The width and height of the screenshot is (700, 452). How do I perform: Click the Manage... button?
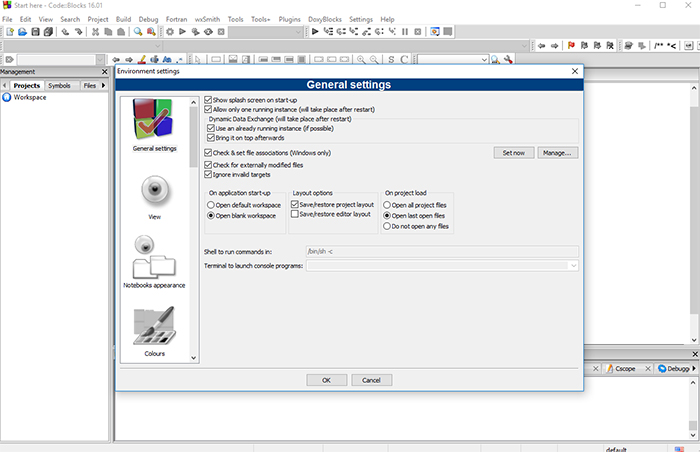click(x=557, y=153)
